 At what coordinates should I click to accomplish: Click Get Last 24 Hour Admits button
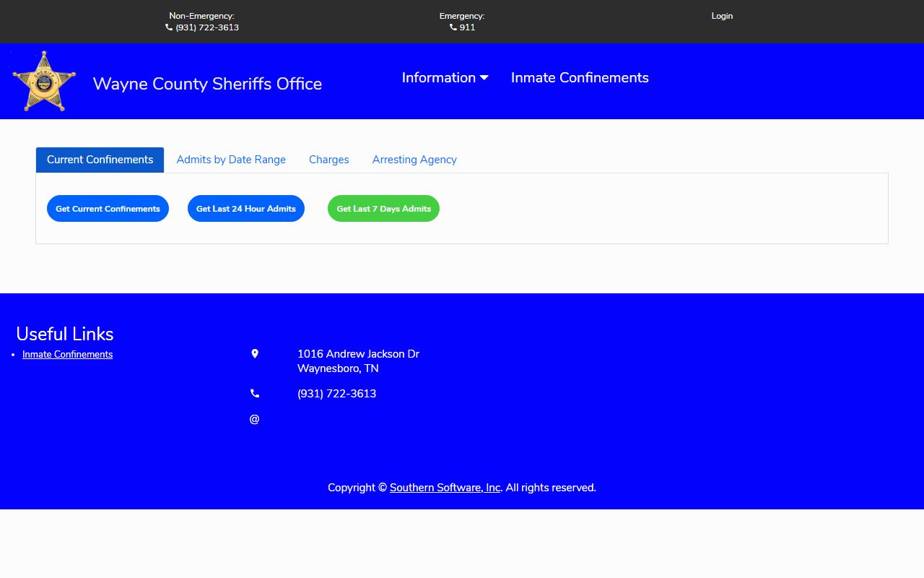(246, 209)
